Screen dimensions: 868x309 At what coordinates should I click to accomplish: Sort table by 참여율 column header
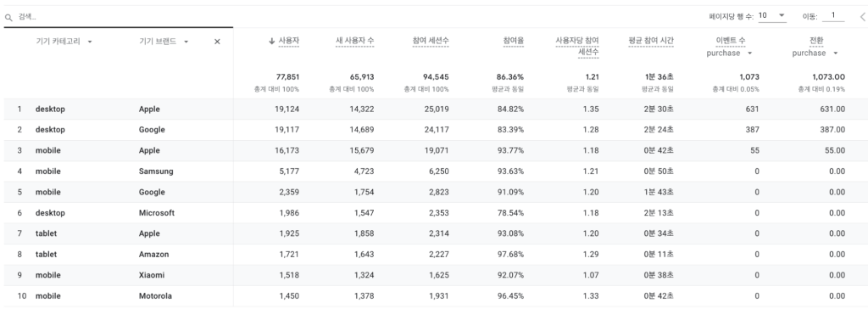click(513, 41)
